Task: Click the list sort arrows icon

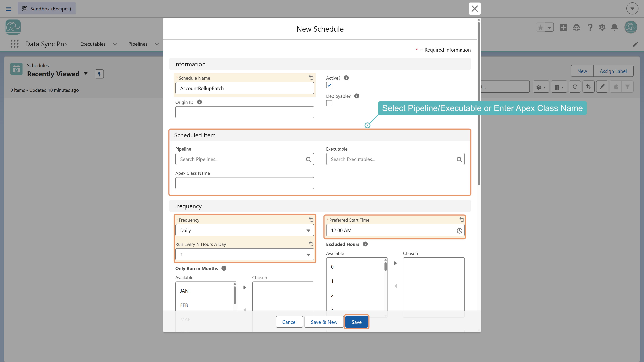Action: [589, 87]
